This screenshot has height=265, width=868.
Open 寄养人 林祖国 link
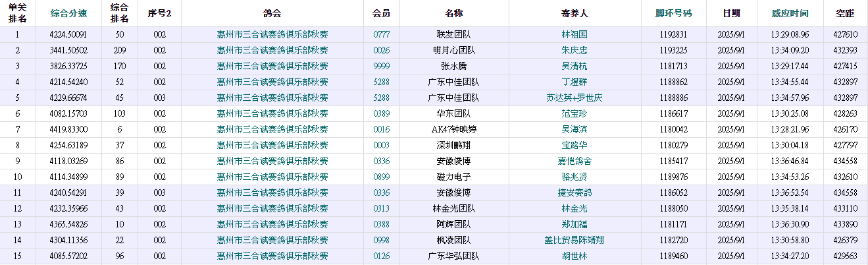pyautogui.click(x=574, y=34)
